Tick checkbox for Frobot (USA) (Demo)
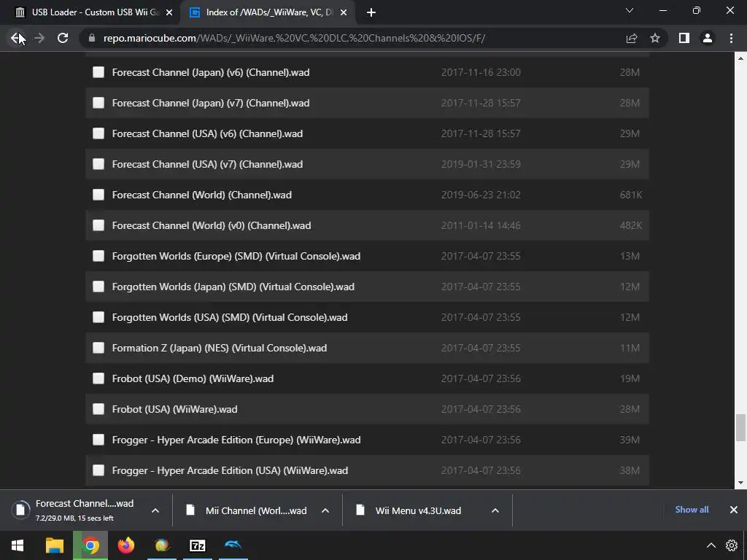747x560 pixels. click(98, 378)
